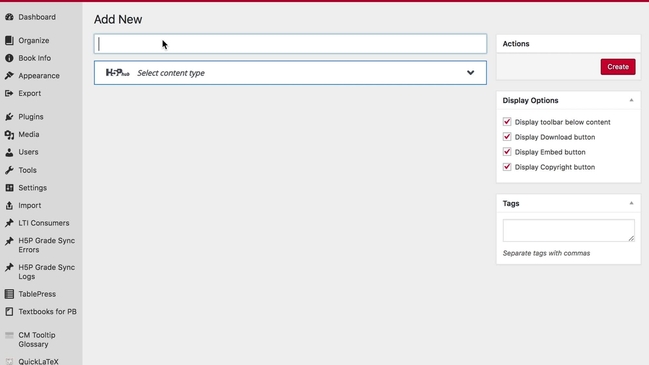Open H5P Grade Sync Errors
Screen dimensions: 649x365
[x=46, y=245]
